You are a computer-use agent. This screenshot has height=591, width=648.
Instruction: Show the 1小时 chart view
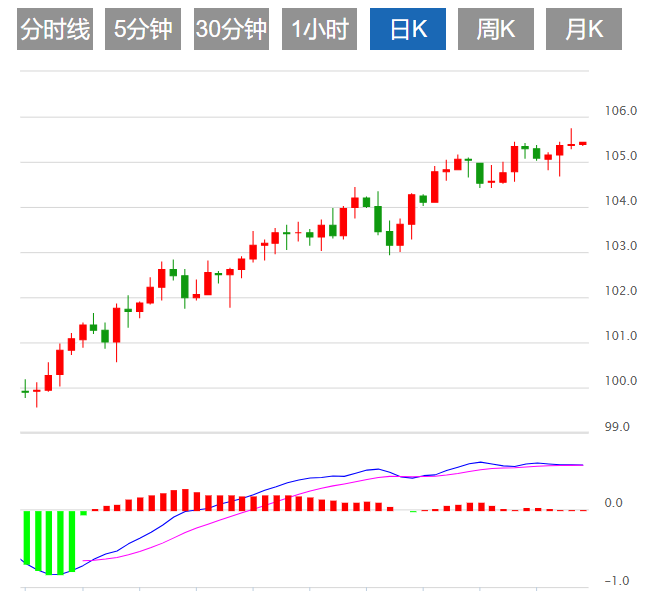(x=319, y=30)
